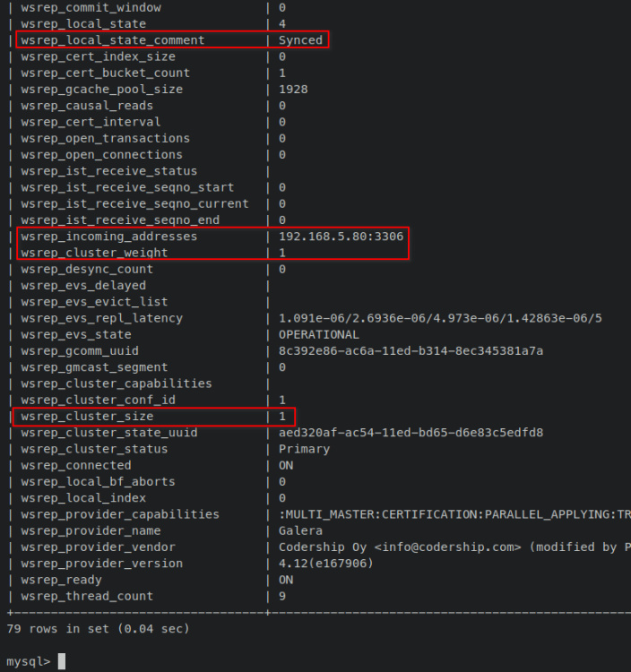Screen dimensions: 631x672
Task: Click the 192.168.5.80:3306 incoming address
Action: [341, 237]
